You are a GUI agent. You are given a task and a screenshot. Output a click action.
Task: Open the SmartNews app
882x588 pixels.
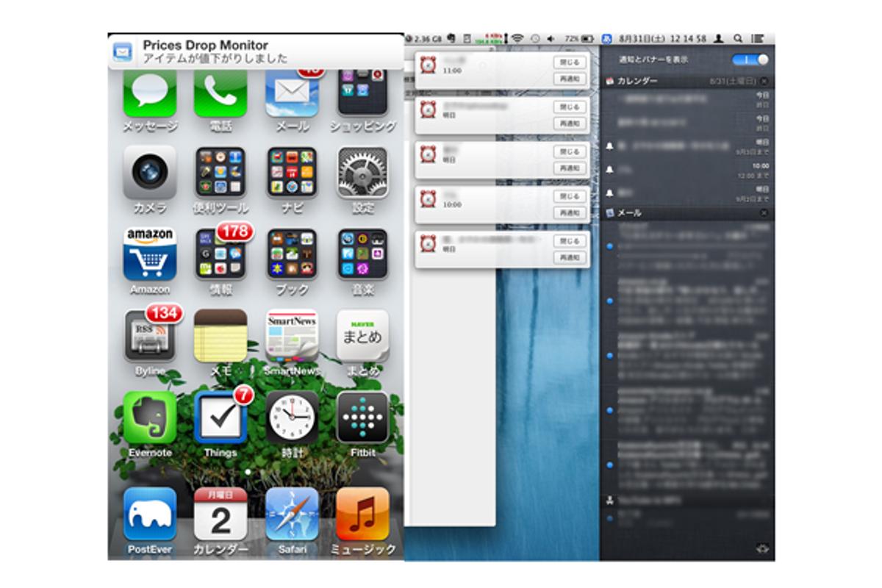(x=292, y=336)
